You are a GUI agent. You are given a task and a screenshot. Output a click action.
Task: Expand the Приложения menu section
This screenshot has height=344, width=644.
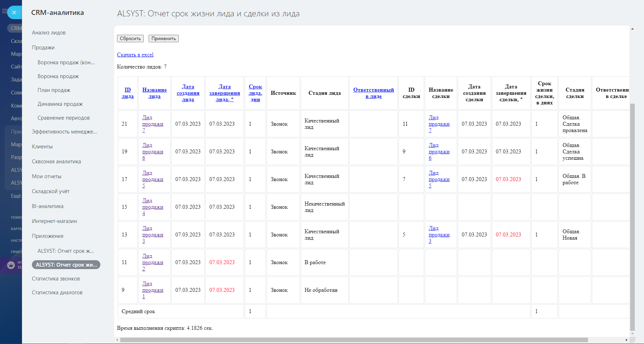pos(48,236)
